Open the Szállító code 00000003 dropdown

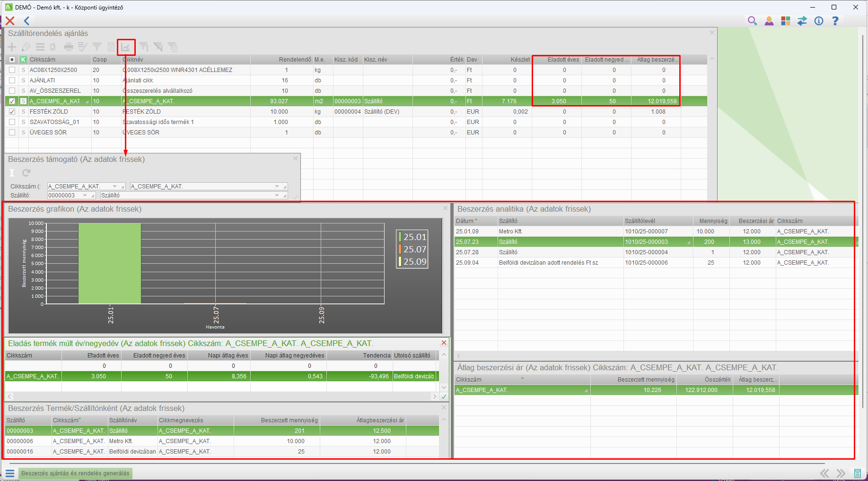pyautogui.click(x=85, y=196)
